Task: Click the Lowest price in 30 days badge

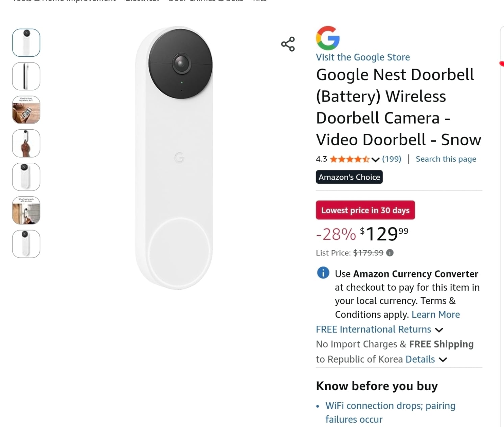Action: (x=365, y=210)
